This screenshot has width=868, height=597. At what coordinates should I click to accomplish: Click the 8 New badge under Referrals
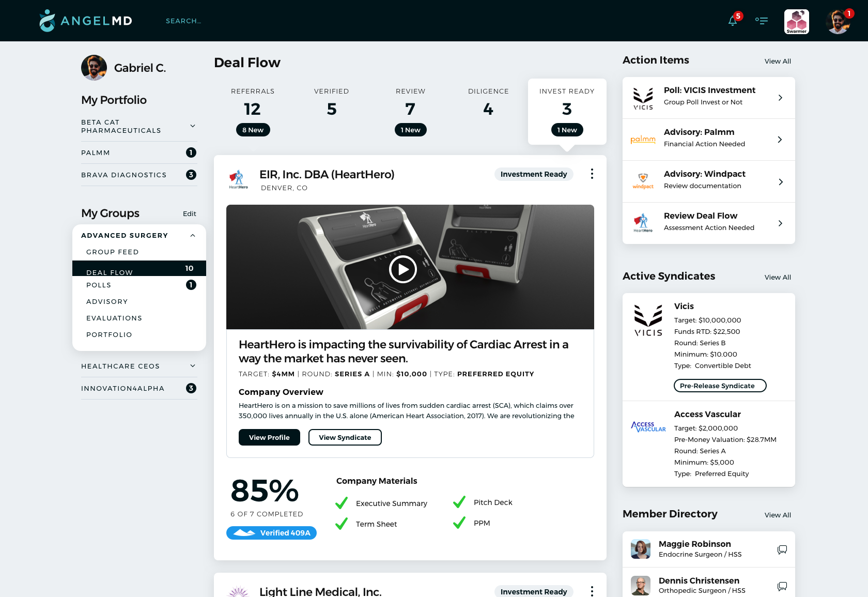(x=253, y=130)
